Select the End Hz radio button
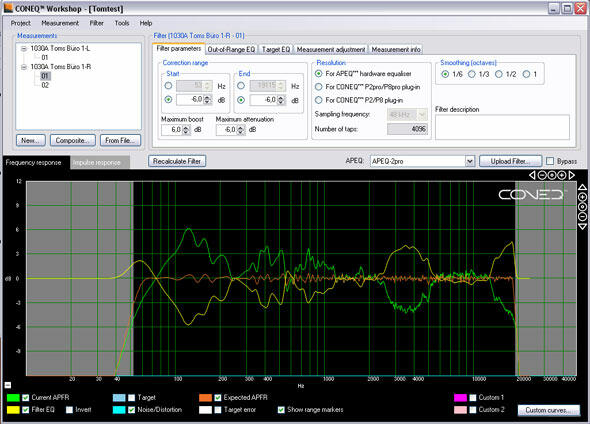590x424 pixels. coord(241,86)
